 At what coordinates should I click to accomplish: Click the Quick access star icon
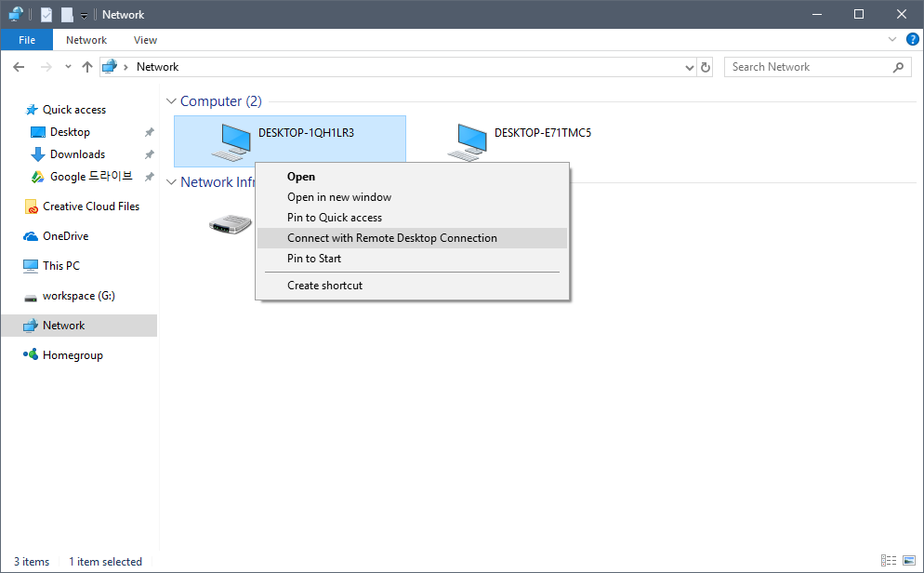(x=32, y=110)
